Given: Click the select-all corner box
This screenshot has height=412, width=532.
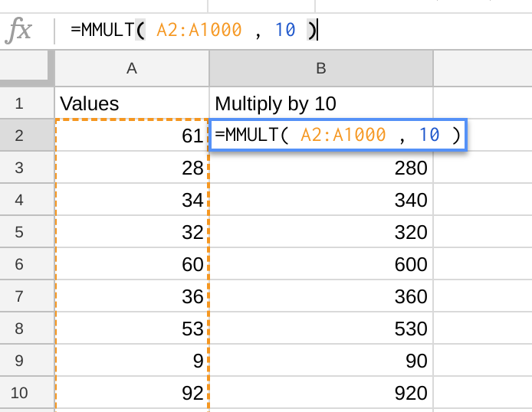Looking at the screenshot, I should click(x=25, y=67).
